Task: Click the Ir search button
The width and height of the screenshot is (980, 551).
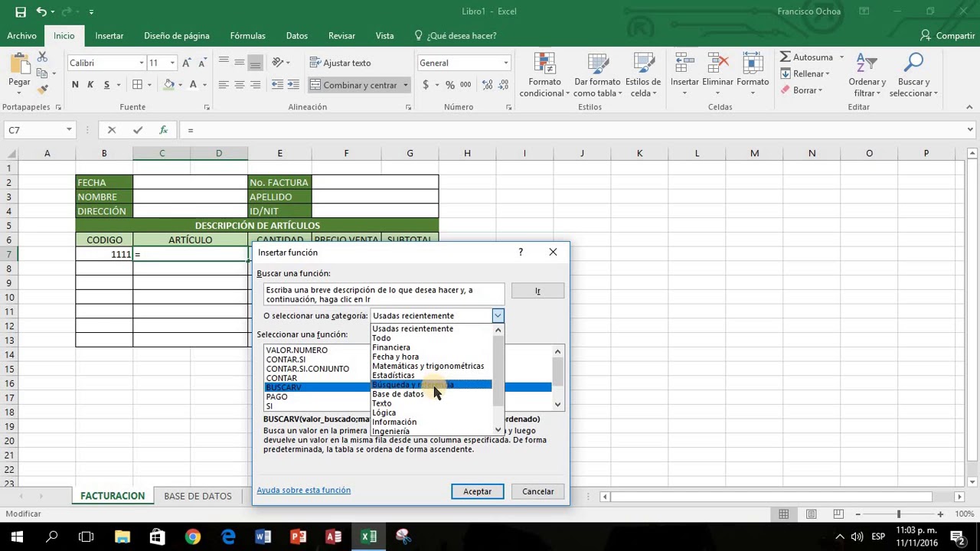Action: [x=537, y=291]
